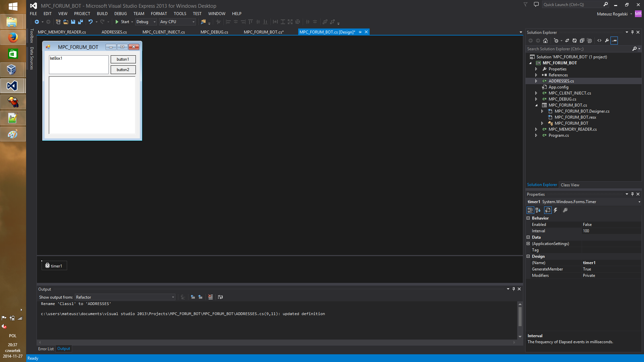Image resolution: width=644 pixels, height=362 pixels.
Task: Toggle Word Wrap in the Output panel
Action: pyautogui.click(x=220, y=297)
